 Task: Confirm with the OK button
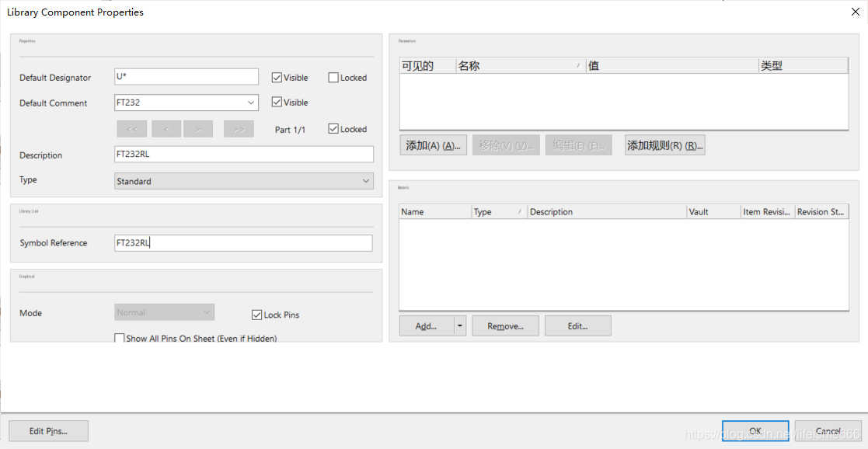[755, 430]
